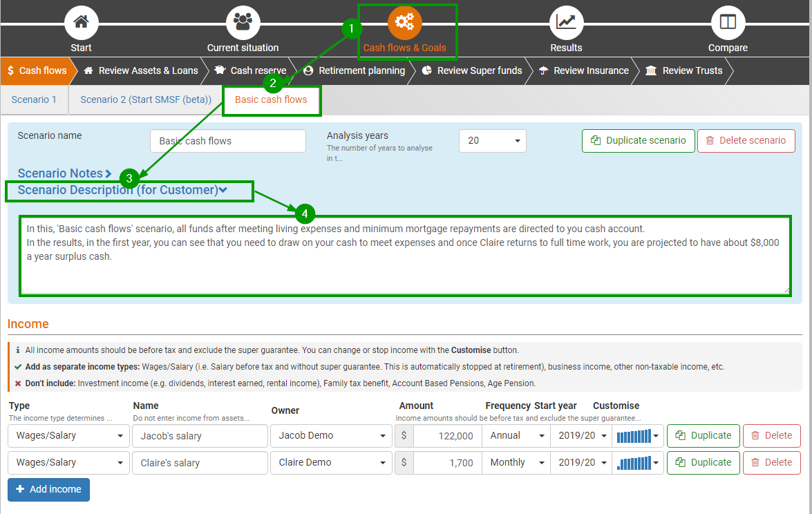This screenshot has width=812, height=514.
Task: Open Customise chart for Jacob's salary
Action: [x=638, y=436]
